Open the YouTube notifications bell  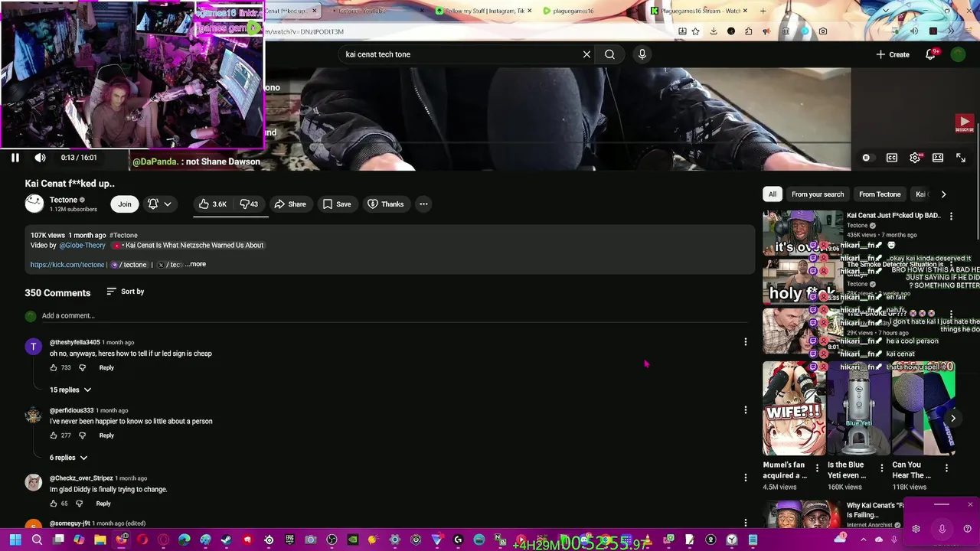[931, 54]
